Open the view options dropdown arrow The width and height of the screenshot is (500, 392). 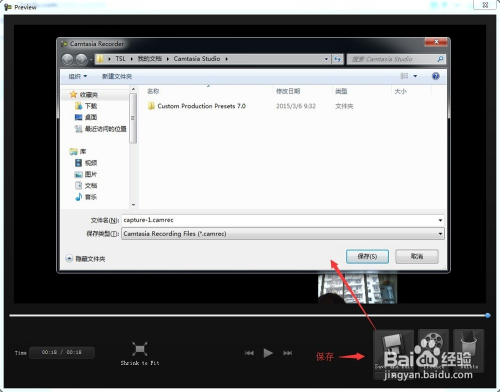[x=415, y=76]
